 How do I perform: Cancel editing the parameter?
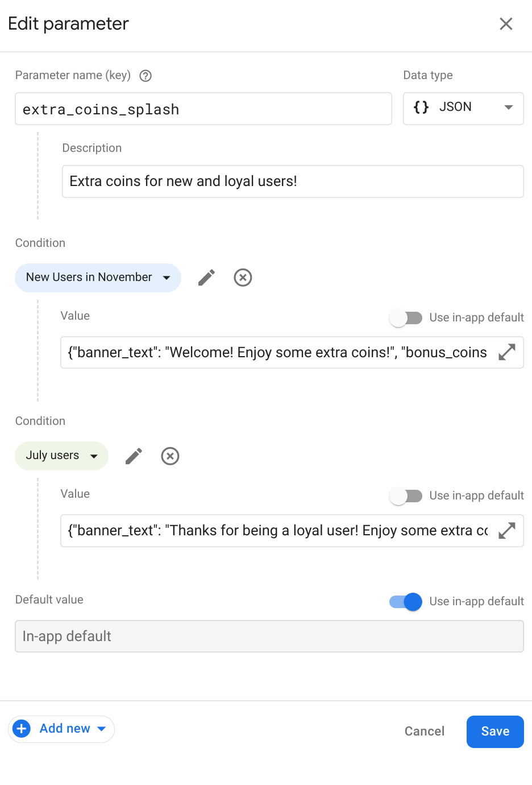click(424, 731)
